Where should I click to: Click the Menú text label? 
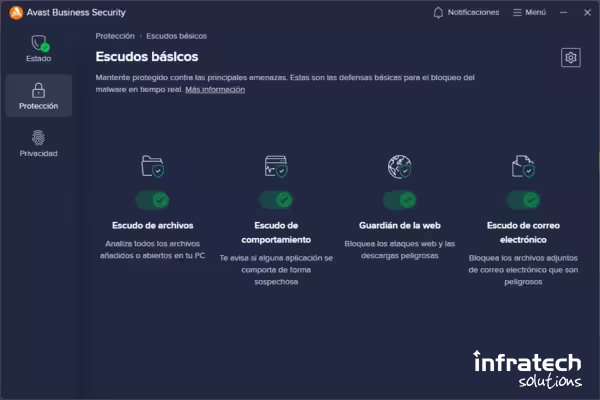[x=535, y=13]
